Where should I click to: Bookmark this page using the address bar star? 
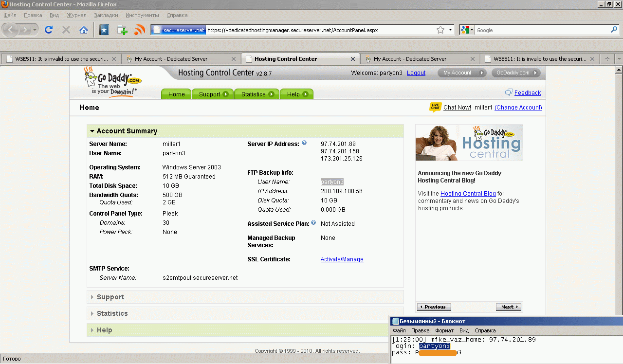click(440, 30)
